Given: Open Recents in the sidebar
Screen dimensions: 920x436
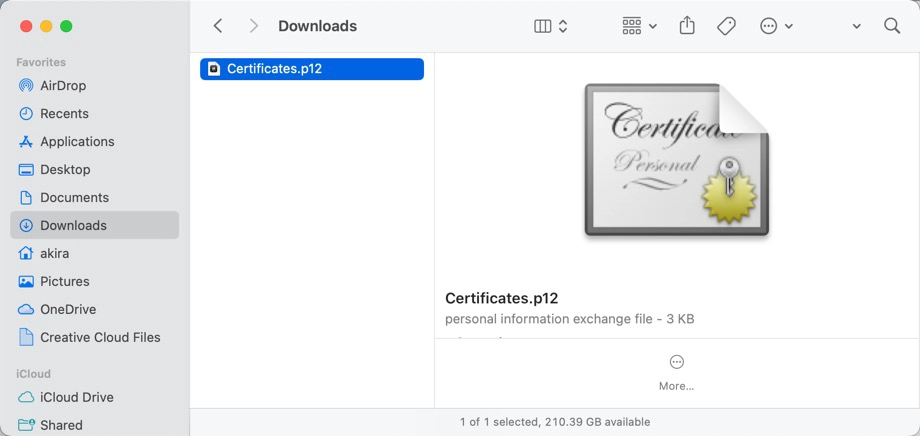Looking at the screenshot, I should point(94,114).
